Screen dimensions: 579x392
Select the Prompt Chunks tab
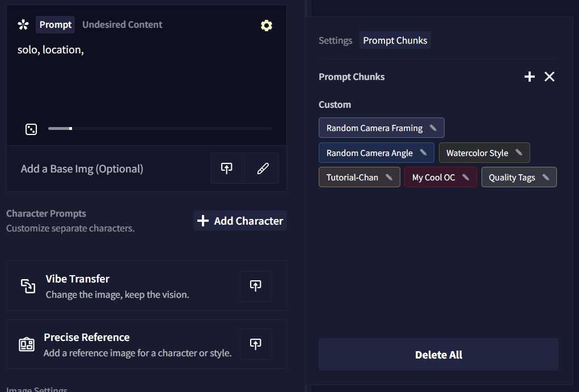[x=395, y=41]
